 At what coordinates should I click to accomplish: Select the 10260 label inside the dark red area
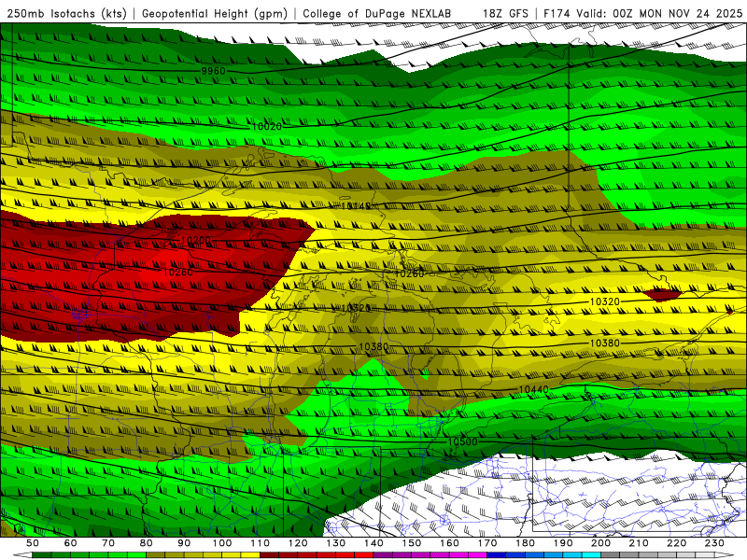(x=178, y=272)
